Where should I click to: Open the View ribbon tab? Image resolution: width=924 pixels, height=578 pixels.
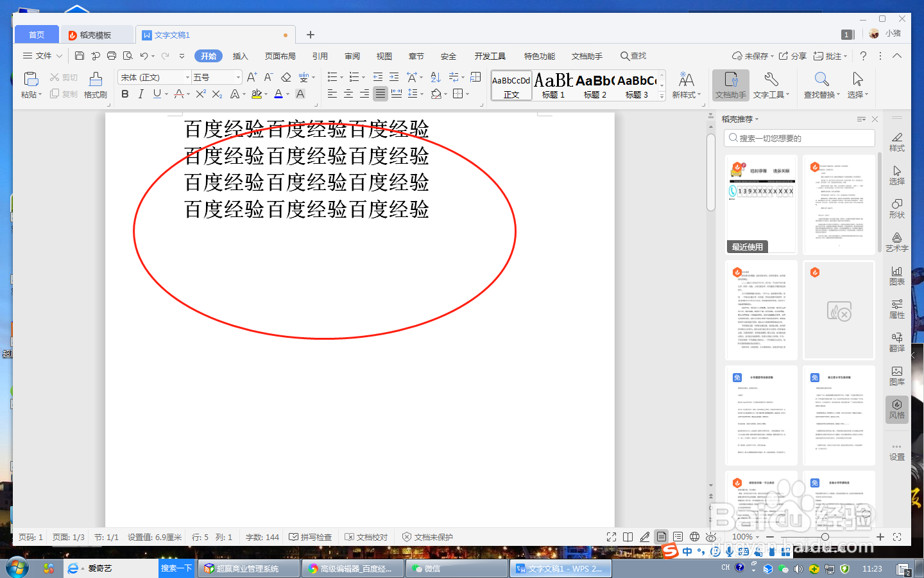[x=384, y=56]
